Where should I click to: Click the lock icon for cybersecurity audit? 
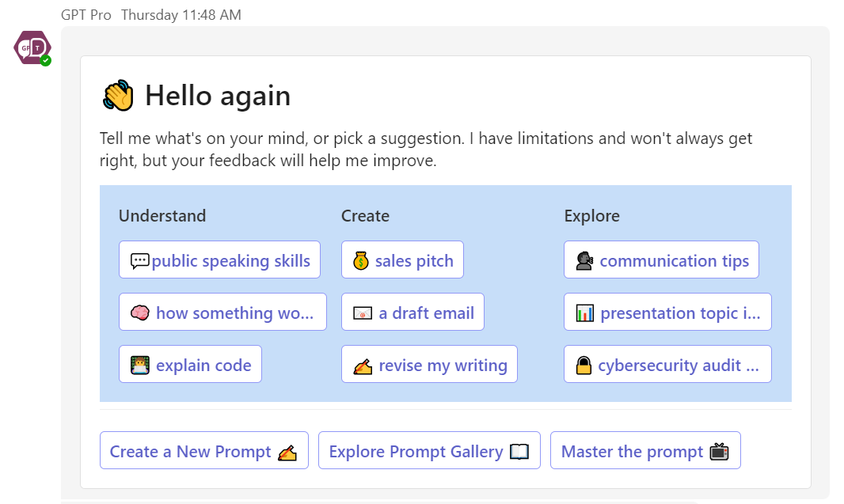pos(584,366)
